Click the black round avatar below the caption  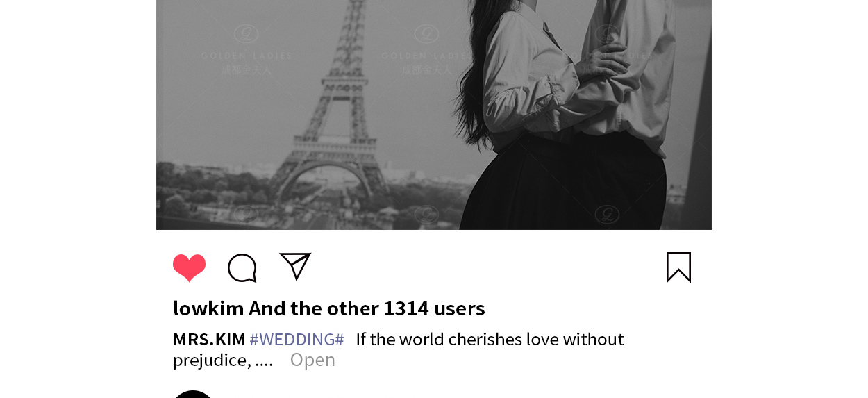[192, 394]
